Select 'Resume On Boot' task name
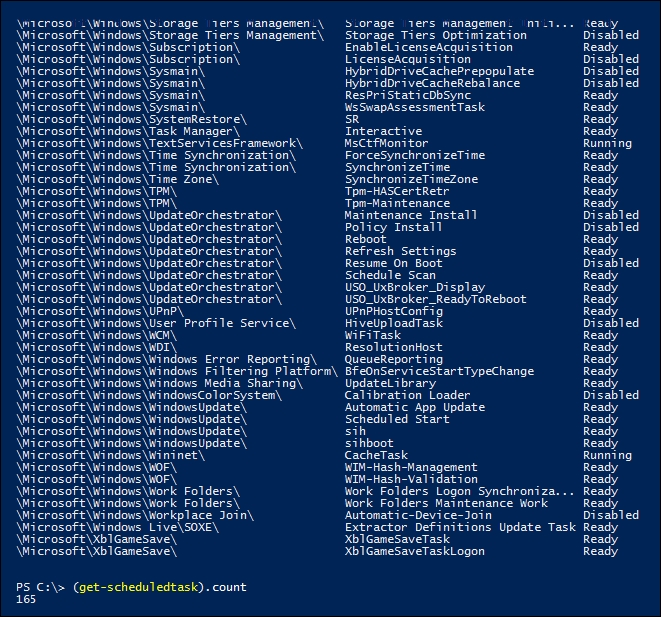661x617 pixels. pos(394,263)
